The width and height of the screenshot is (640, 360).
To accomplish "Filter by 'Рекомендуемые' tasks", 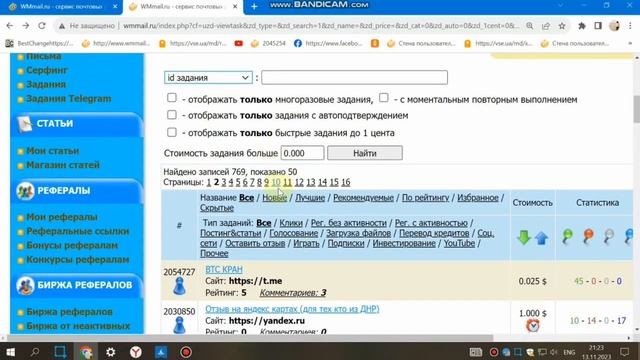I will coord(363,198).
